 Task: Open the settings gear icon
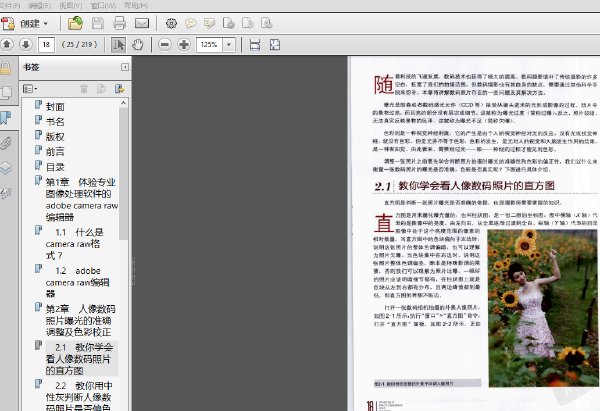[171, 23]
